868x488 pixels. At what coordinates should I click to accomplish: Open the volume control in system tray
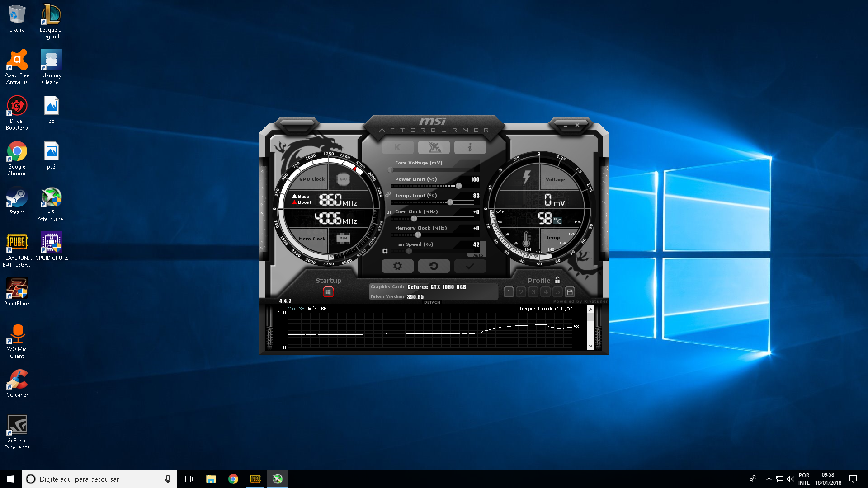(790, 479)
